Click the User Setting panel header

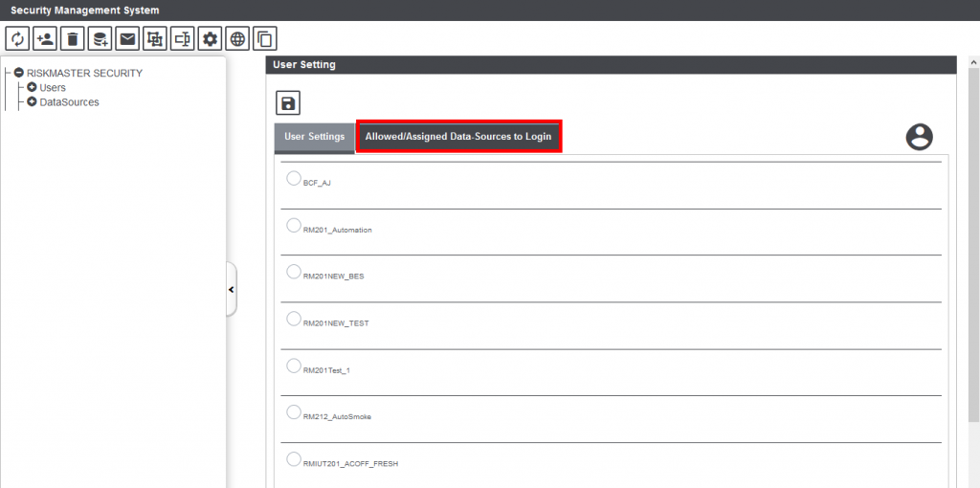click(x=612, y=64)
